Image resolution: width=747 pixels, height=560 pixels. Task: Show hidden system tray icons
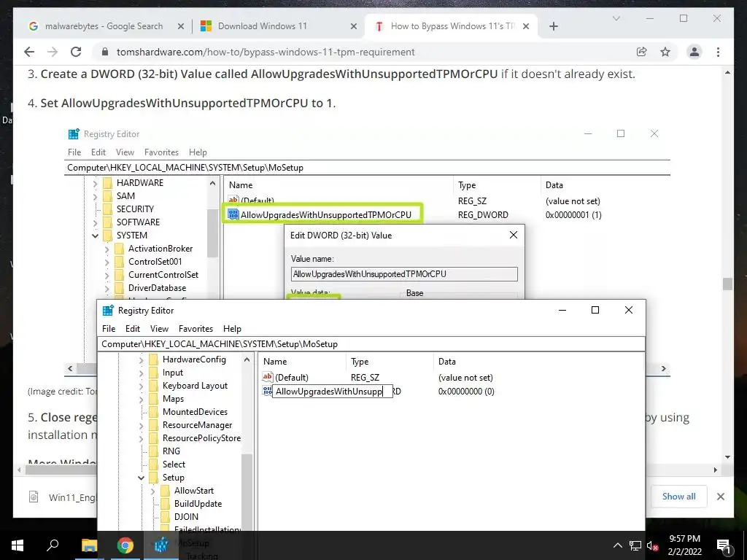pyautogui.click(x=617, y=545)
